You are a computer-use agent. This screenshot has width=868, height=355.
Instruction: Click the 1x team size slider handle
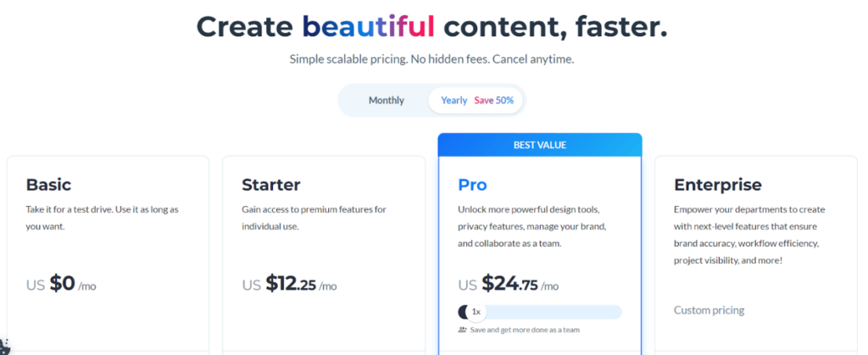[x=476, y=312]
